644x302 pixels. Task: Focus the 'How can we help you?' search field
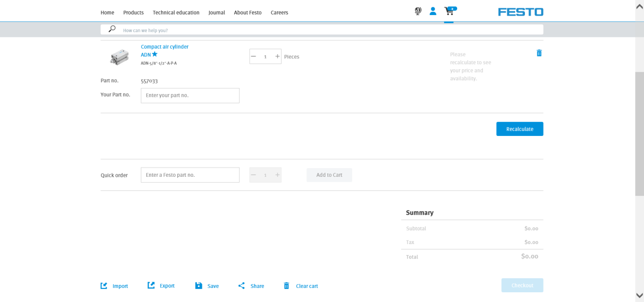point(322,30)
